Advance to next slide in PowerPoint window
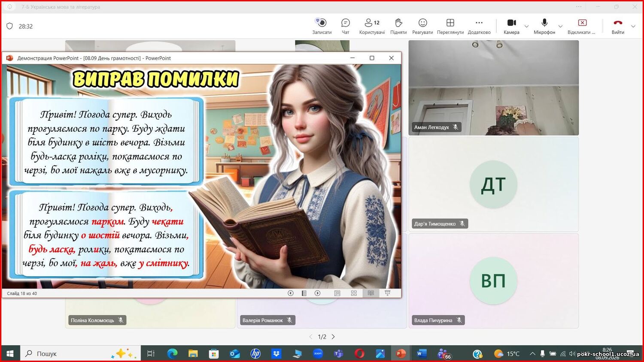 coord(318,293)
